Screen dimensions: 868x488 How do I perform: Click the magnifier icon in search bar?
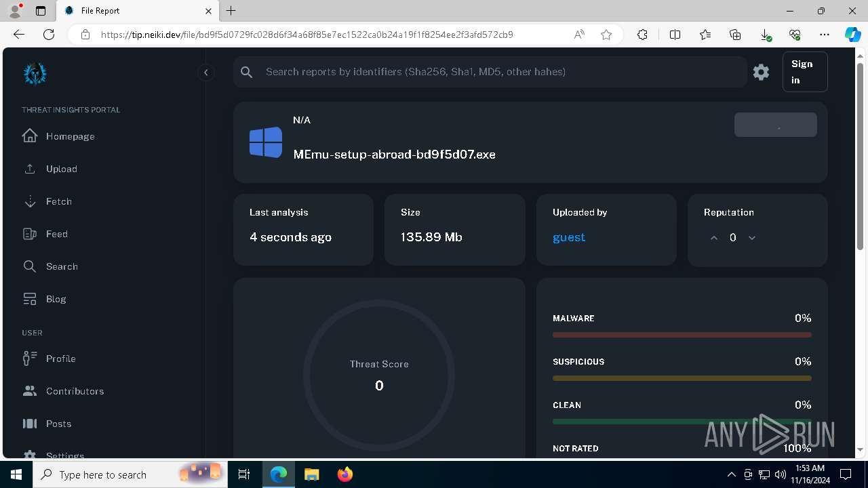coord(247,72)
